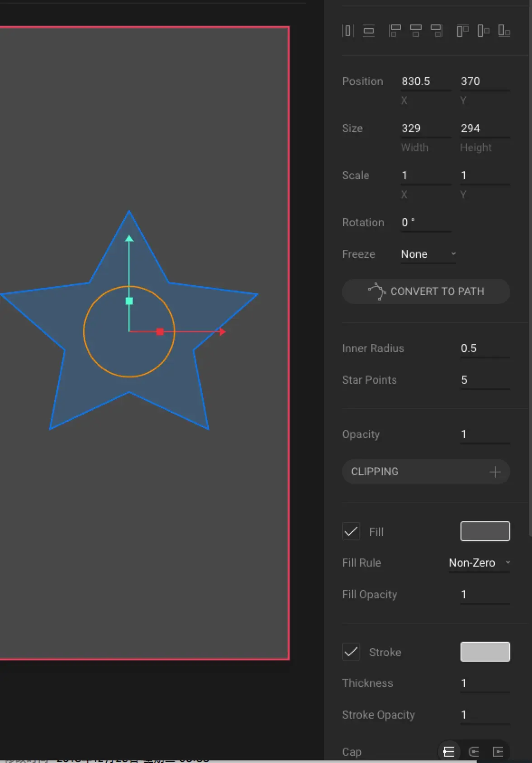Align selection to horizontal centers
The image size is (532, 763).
click(415, 31)
